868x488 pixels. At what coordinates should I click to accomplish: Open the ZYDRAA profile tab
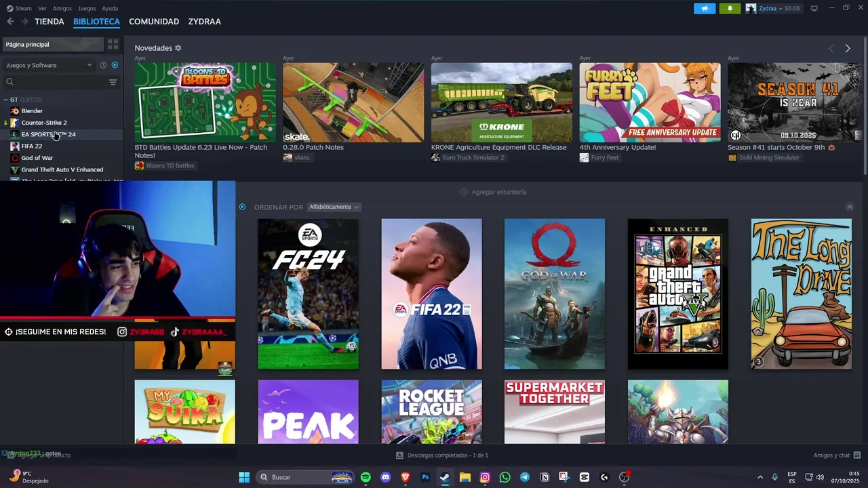point(204,22)
